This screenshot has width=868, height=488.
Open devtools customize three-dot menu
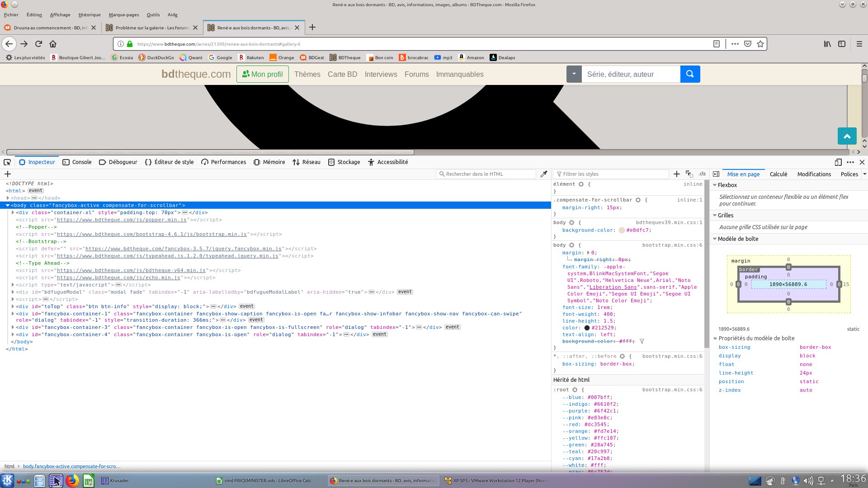pyautogui.click(x=850, y=162)
